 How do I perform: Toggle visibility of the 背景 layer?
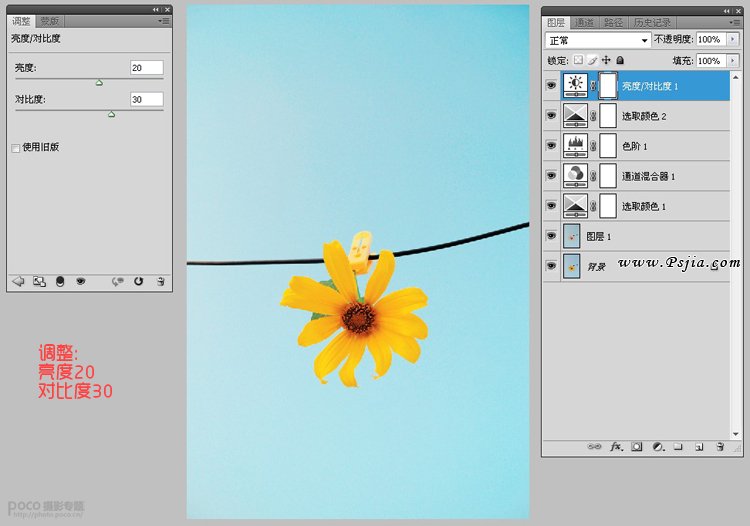pos(551,266)
